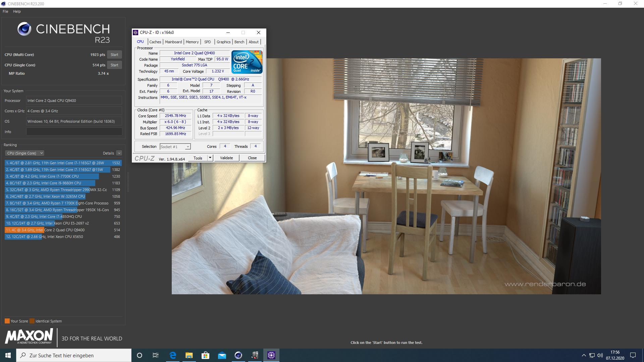Open Microsoft Store taskbar icon
The image size is (644, 362).
click(205, 355)
